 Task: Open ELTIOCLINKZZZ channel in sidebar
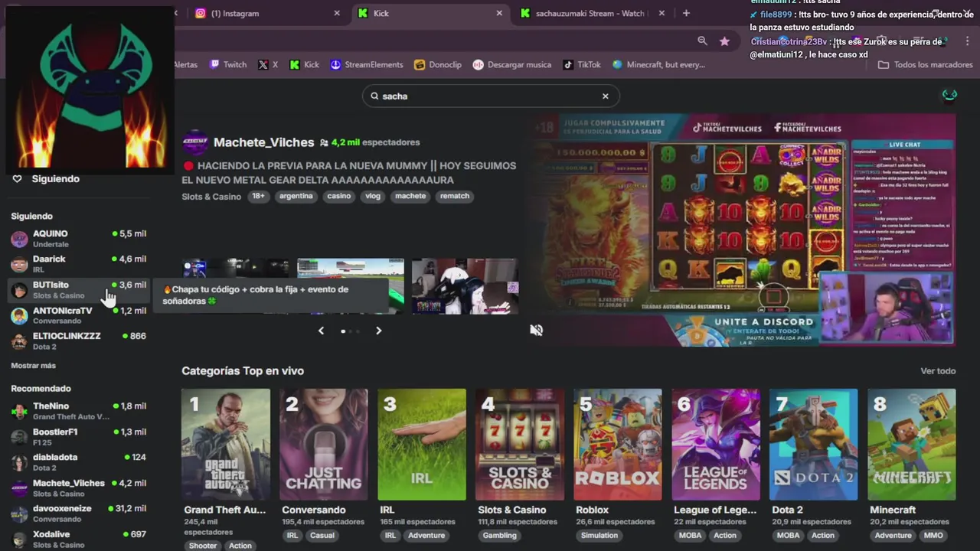79,341
